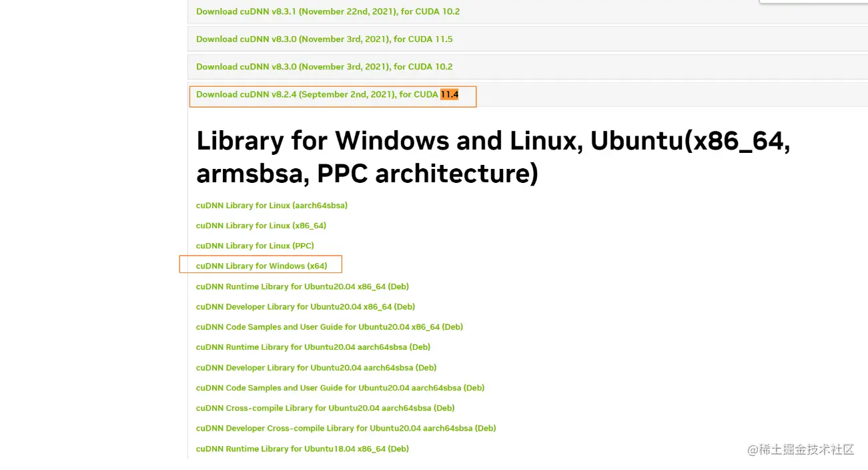Download cuDNN Runtime Library for Ubuntu20.04 aarch64sbsa (Deb)
Screen dimensions: 868x470
click(313, 347)
